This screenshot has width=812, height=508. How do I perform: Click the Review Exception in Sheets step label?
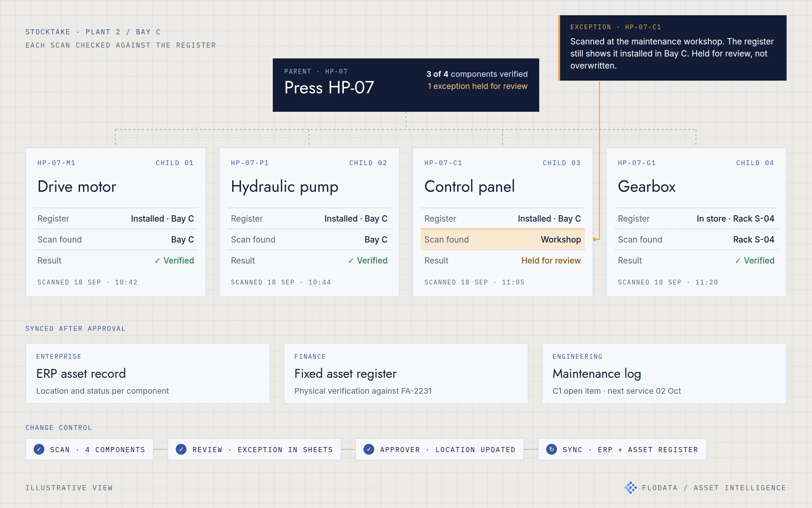click(x=263, y=450)
